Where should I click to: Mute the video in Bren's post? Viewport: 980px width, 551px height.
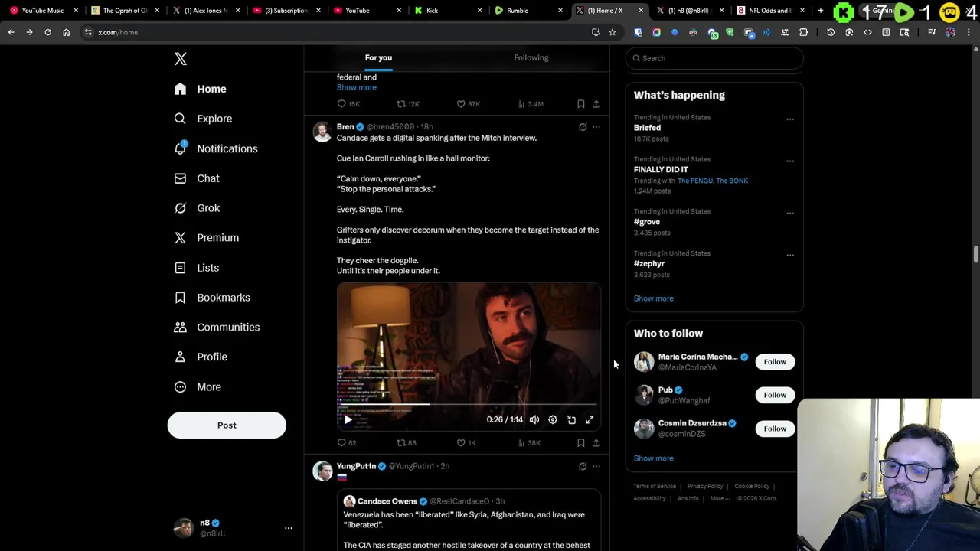(x=534, y=419)
